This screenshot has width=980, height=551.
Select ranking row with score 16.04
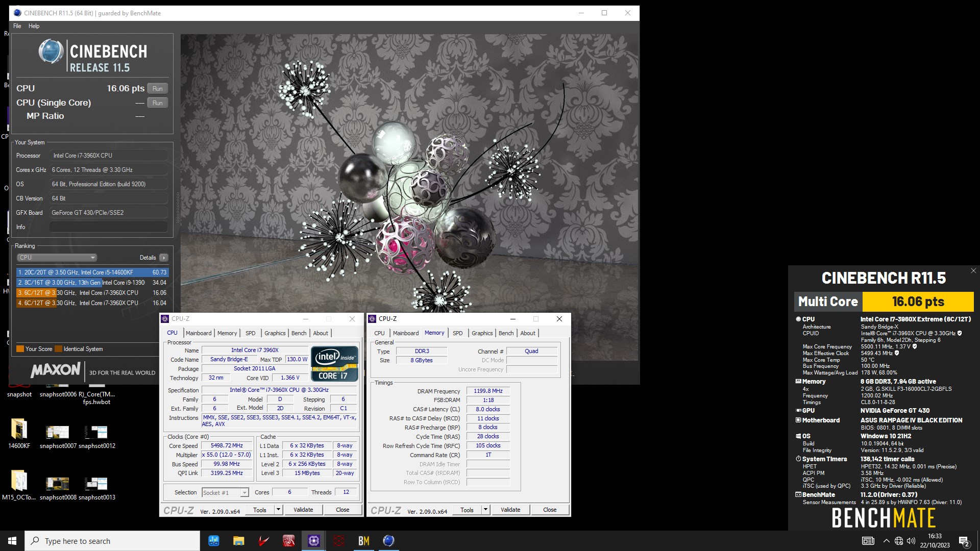tap(92, 303)
